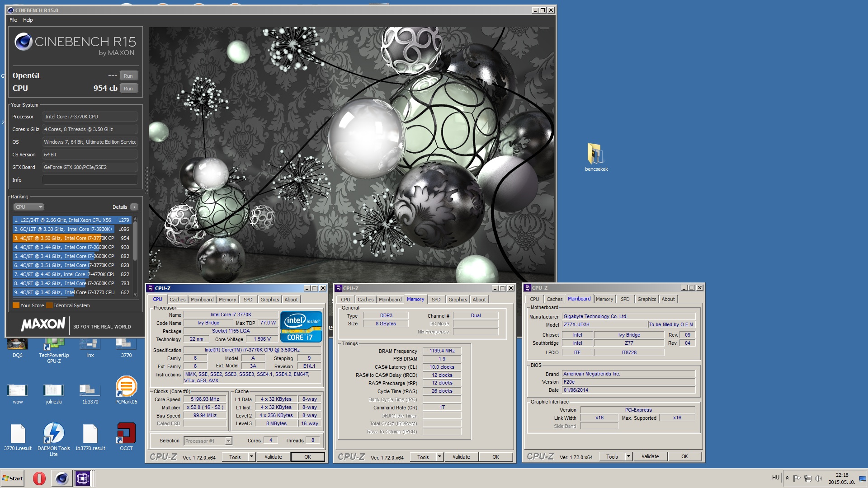Click Validate in Memory CPU-Z window
The width and height of the screenshot is (868, 488).
[461, 457]
